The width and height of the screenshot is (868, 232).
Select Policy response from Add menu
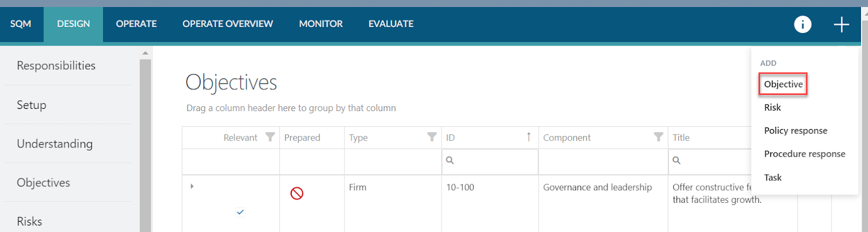[x=795, y=131]
